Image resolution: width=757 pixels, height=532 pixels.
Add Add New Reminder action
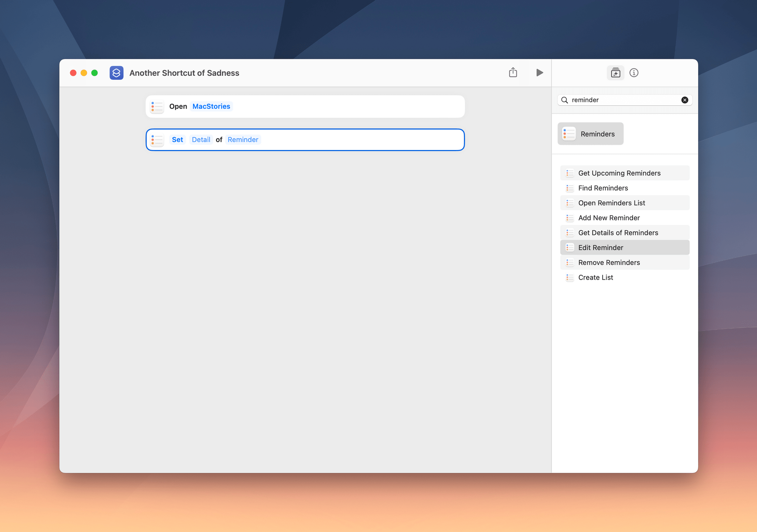pos(625,218)
